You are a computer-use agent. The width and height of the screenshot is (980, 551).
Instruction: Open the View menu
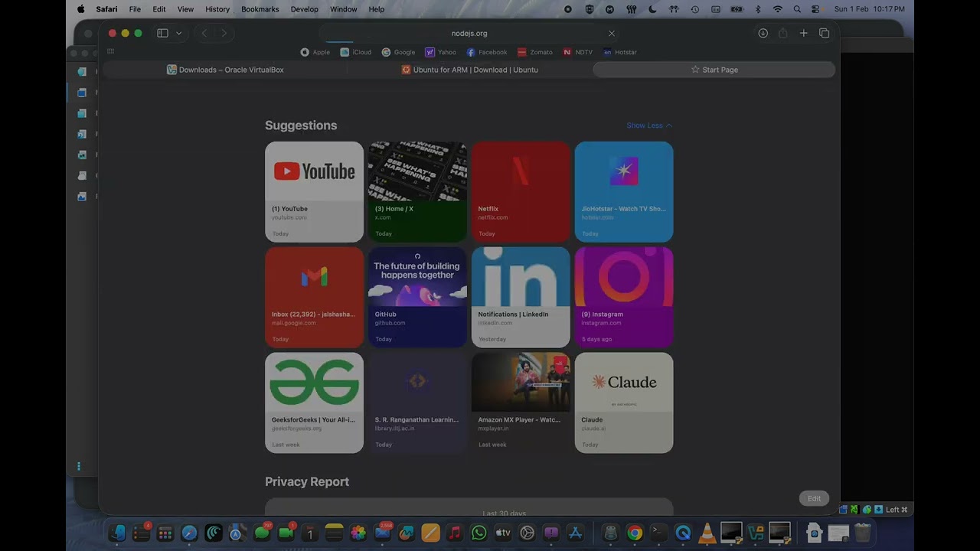(x=185, y=9)
